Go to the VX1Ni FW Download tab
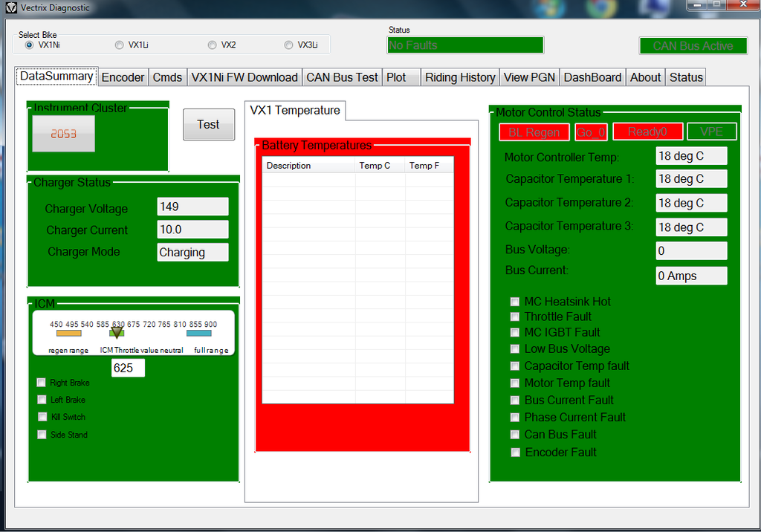Image resolution: width=761 pixels, height=532 pixels. [244, 78]
